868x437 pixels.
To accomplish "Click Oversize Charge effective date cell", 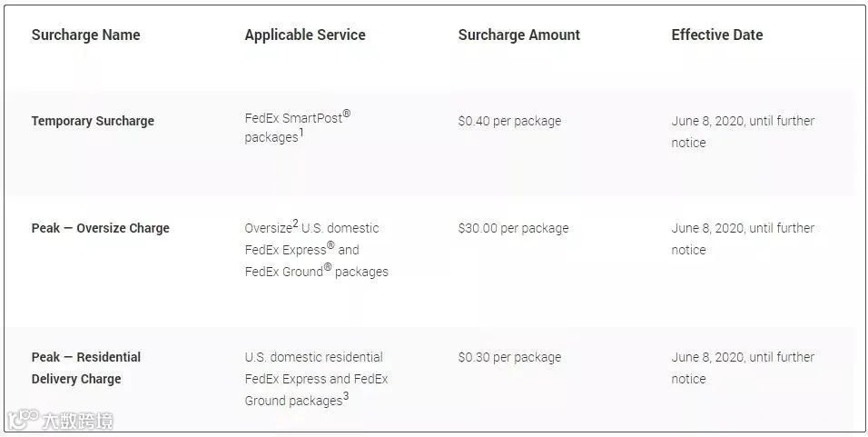I will pyautogui.click(x=743, y=239).
